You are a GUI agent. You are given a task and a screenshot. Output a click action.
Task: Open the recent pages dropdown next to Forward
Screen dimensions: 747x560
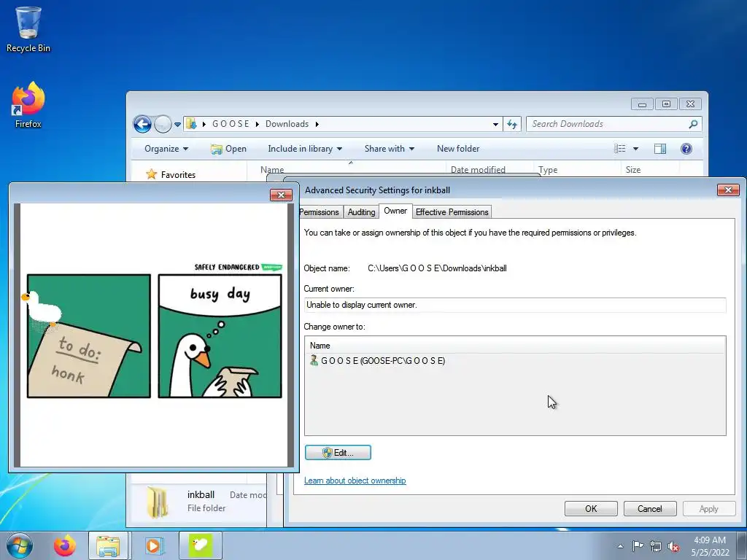[x=177, y=124]
